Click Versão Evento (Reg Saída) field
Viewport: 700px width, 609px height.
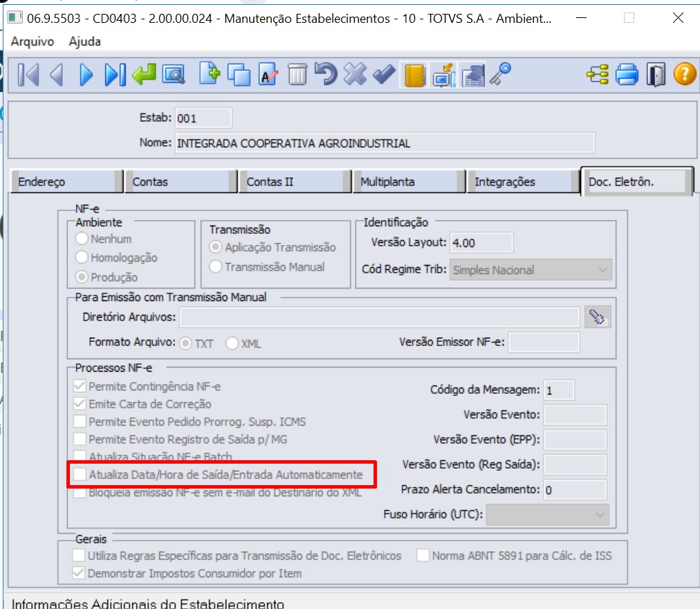[575, 464]
